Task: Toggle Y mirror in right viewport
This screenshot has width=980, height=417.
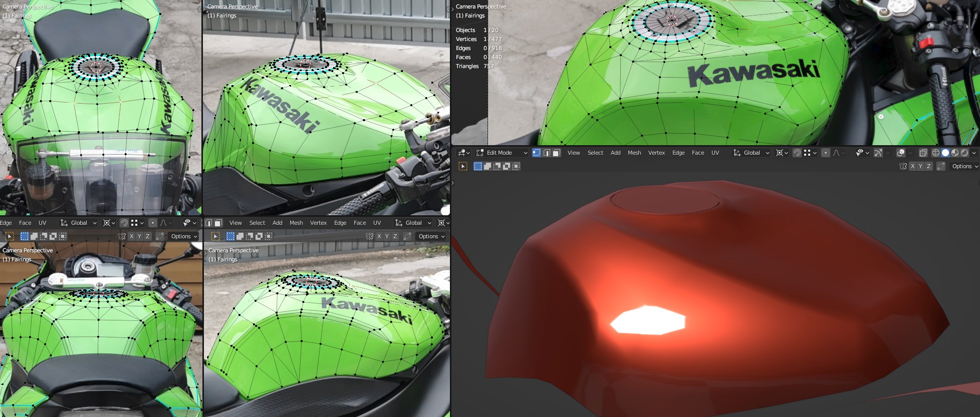Action: point(920,166)
